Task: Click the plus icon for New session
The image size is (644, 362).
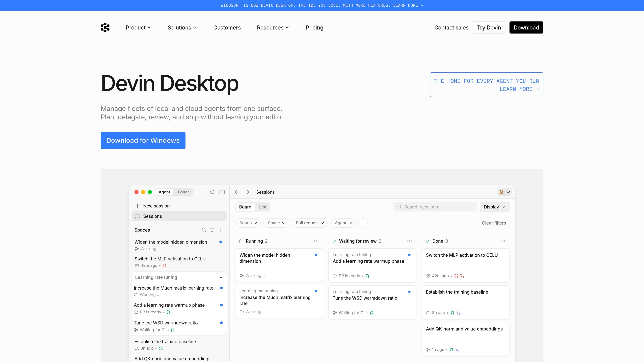Action: pos(137,206)
